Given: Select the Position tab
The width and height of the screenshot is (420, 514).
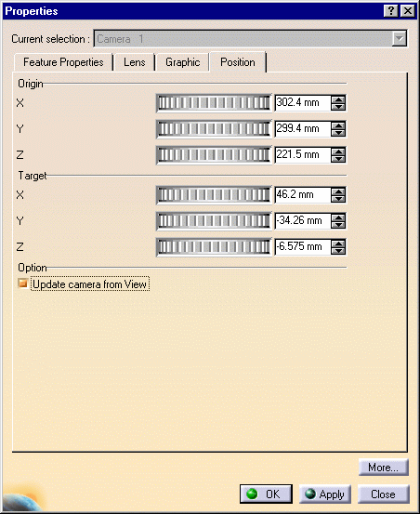Looking at the screenshot, I should (238, 62).
